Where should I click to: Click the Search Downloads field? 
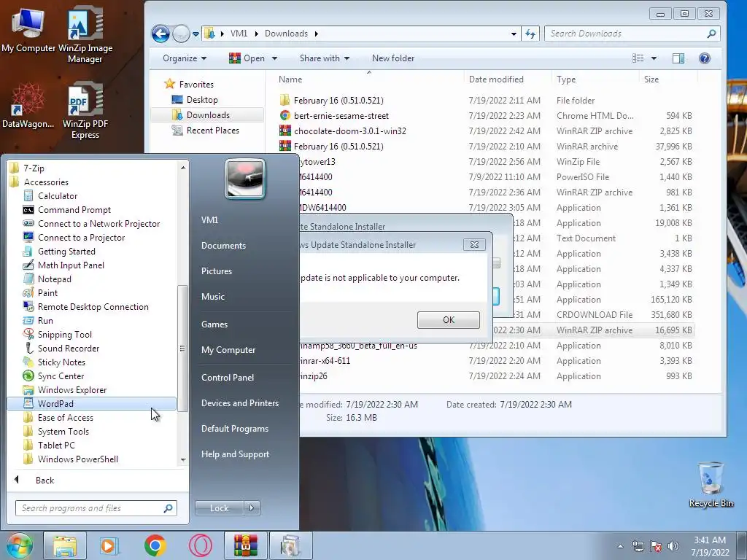632,34
